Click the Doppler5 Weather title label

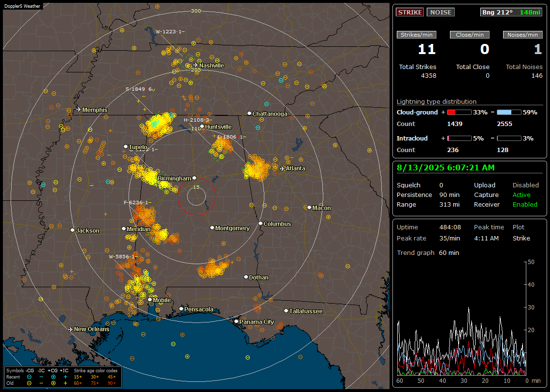pyautogui.click(x=22, y=6)
